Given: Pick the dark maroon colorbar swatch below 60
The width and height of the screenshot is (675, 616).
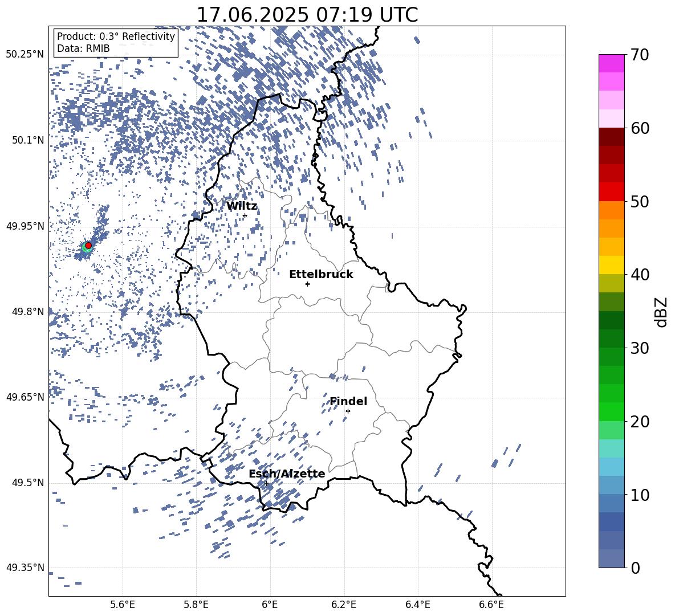Looking at the screenshot, I should click(x=612, y=137).
